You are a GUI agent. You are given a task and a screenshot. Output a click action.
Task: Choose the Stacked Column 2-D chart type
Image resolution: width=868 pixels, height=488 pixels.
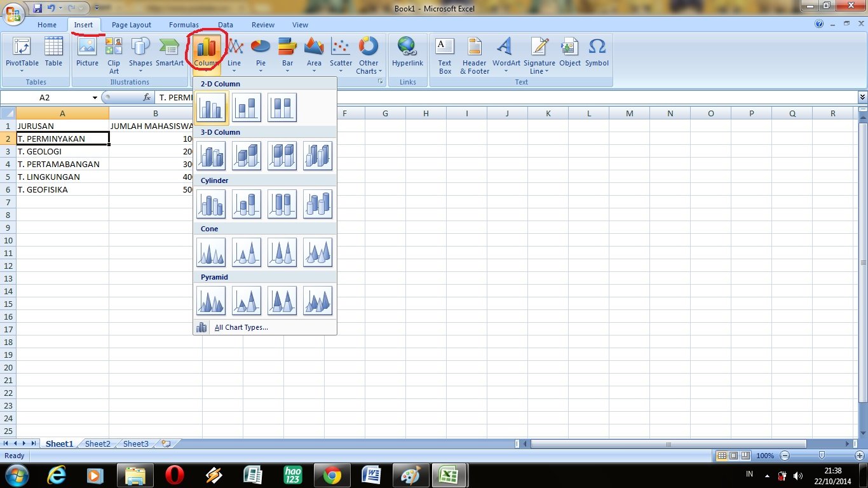(x=247, y=107)
